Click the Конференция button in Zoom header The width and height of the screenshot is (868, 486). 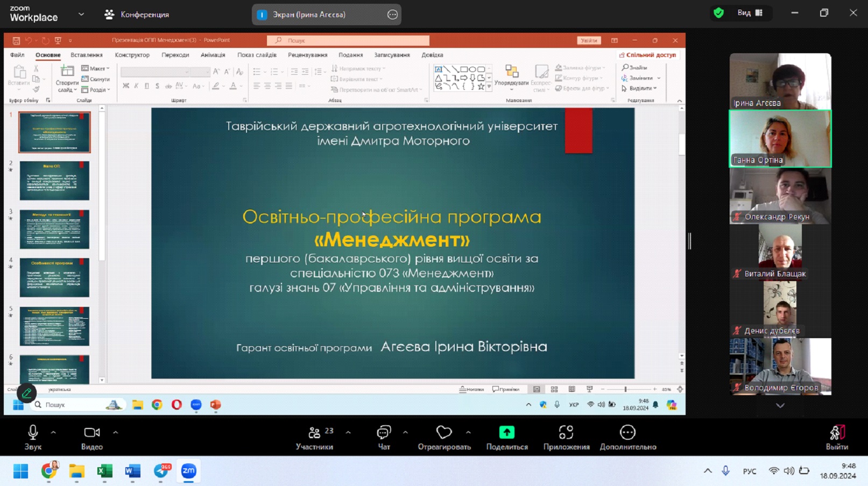pos(137,15)
